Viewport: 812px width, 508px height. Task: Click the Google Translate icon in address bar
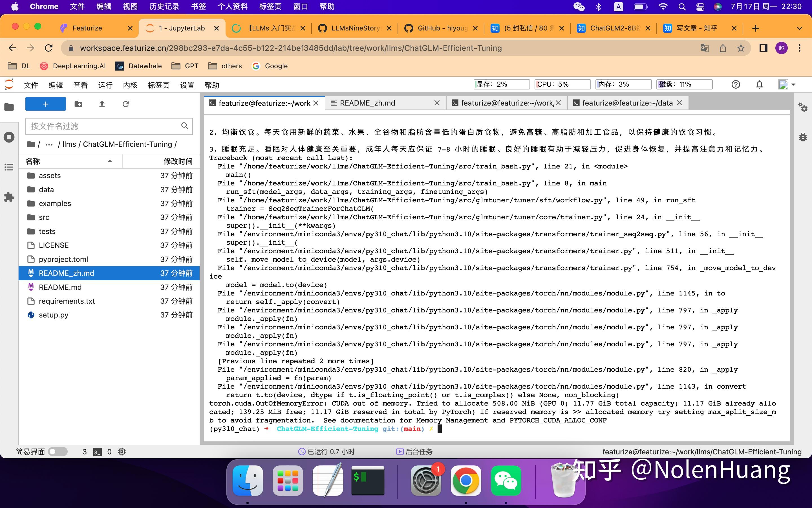pyautogui.click(x=705, y=48)
